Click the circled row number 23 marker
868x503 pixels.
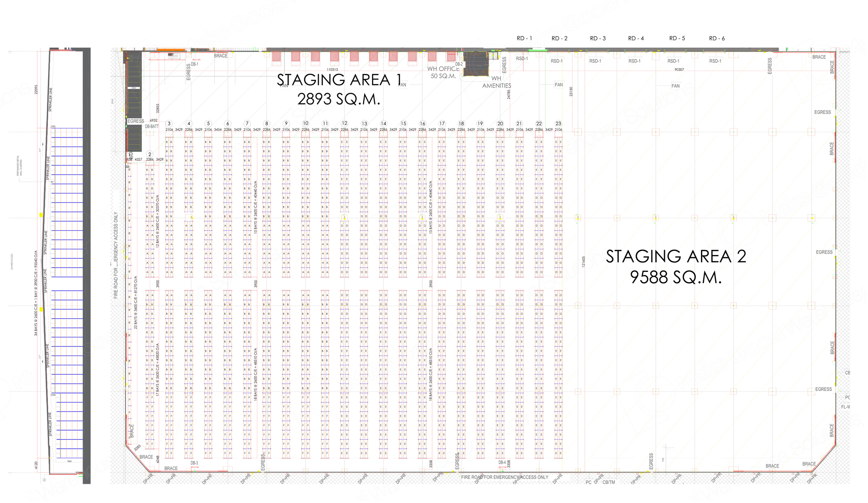tap(558, 124)
